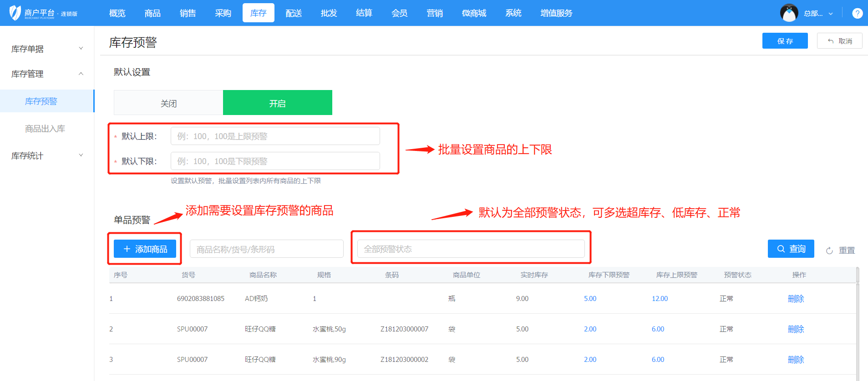The image size is (868, 381).
Task: Open the 全部预警状态 status dropdown
Action: (471, 249)
